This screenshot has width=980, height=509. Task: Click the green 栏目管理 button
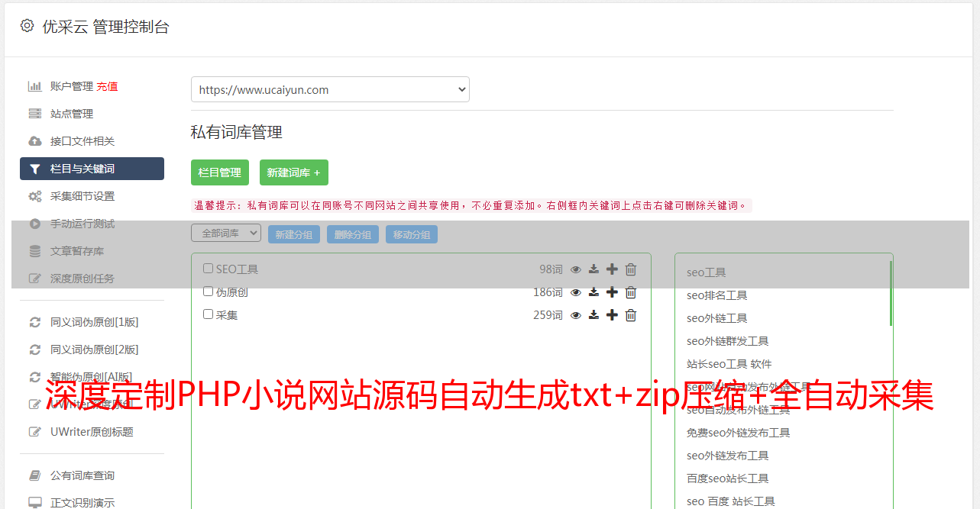tap(220, 172)
